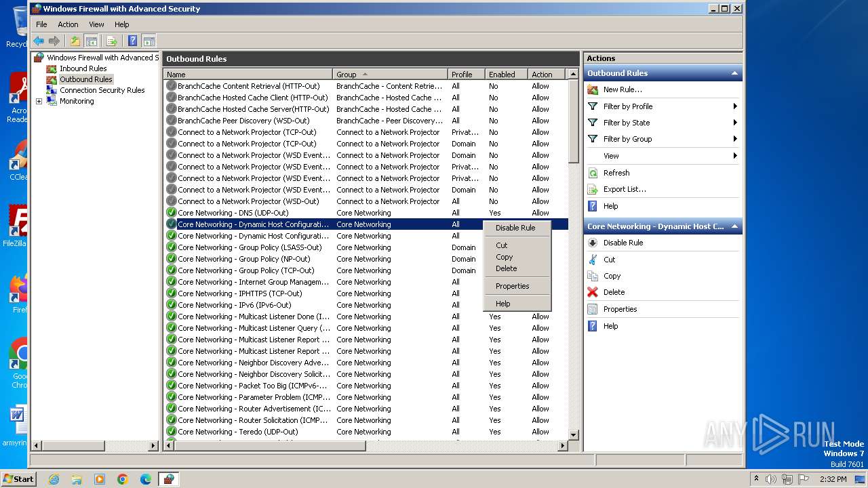Select Connection Security Rules tree node
This screenshot has height=488, width=868.
click(x=102, y=90)
